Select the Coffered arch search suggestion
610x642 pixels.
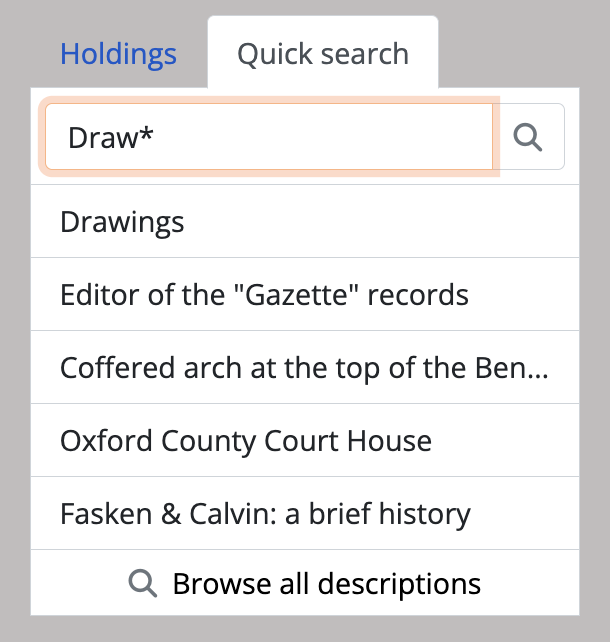point(304,368)
